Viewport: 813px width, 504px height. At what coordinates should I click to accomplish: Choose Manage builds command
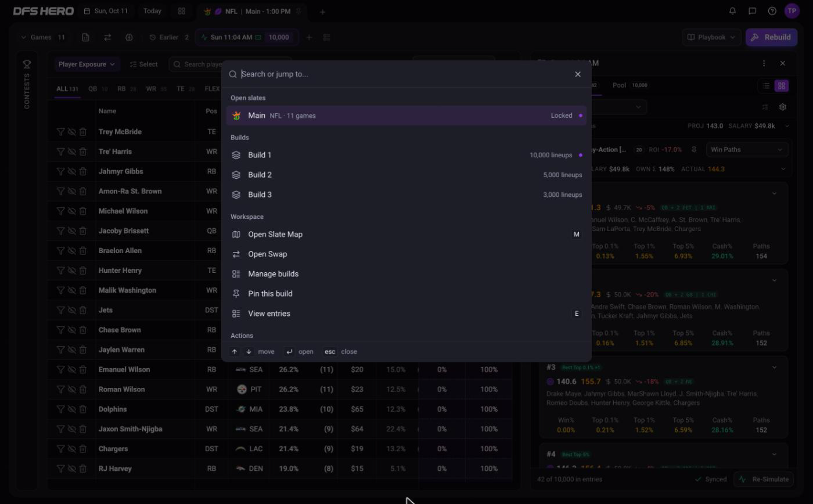pyautogui.click(x=406, y=274)
